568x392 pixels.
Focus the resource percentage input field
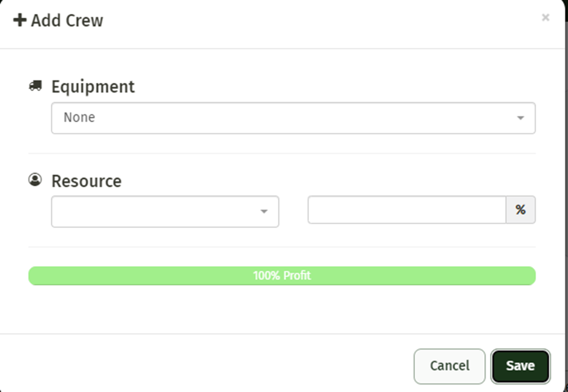tap(406, 210)
